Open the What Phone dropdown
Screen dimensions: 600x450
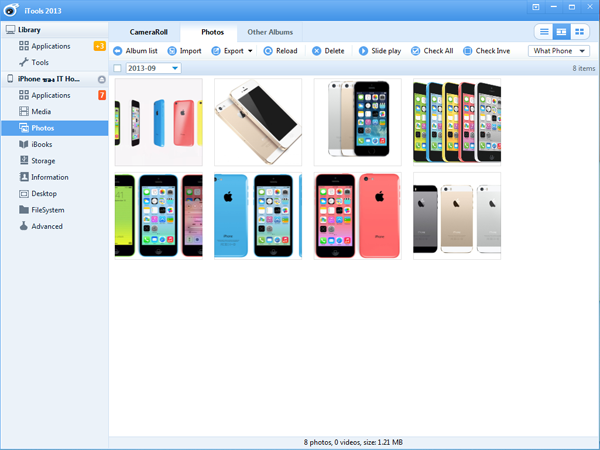558,51
